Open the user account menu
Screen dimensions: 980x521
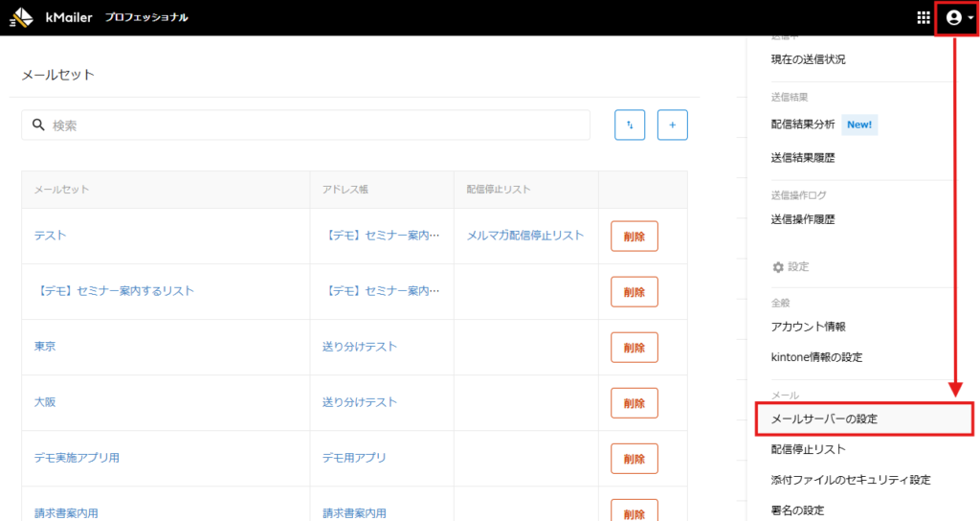[956, 17]
